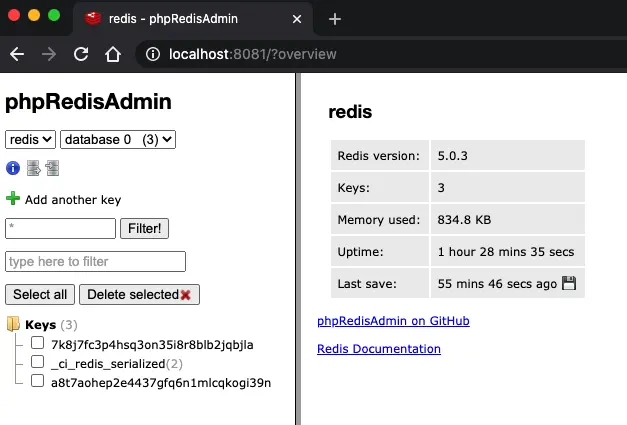This screenshot has width=627, height=425.
Task: Click the Memory used value 834.8 KB
Action: click(x=464, y=219)
